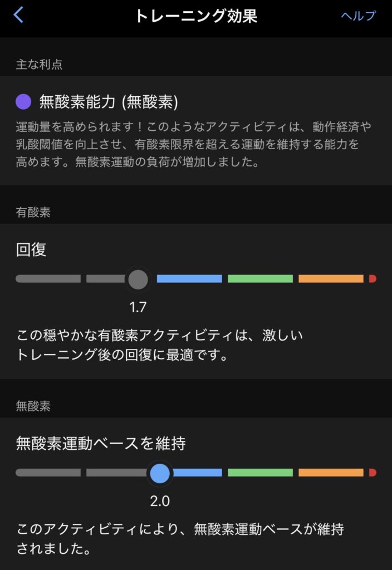Tap the blue segment of aerobic bar
Viewport: 392px width, 570px height.
pyautogui.click(x=189, y=279)
